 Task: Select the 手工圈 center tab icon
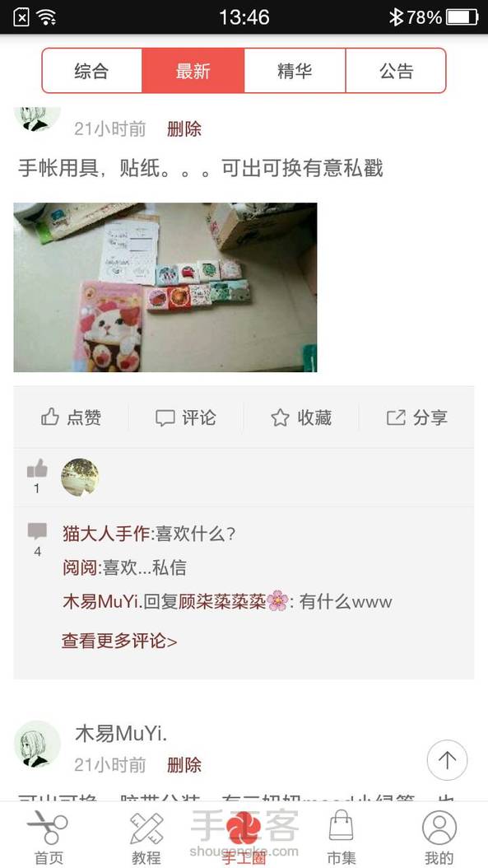[x=244, y=828]
